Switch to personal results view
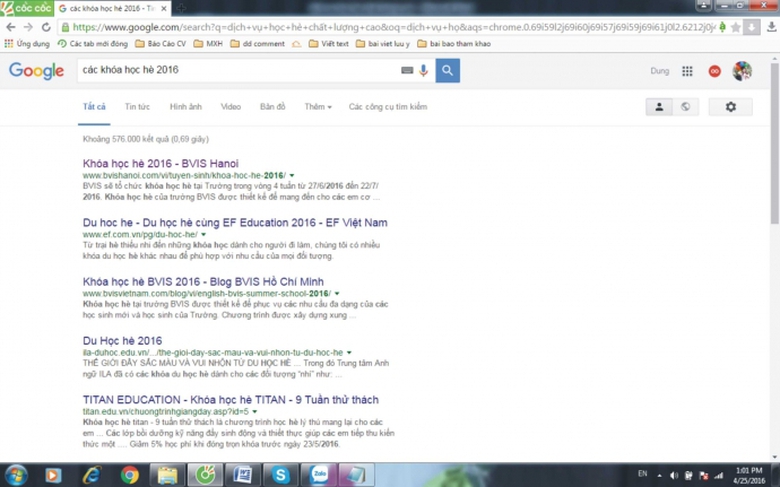Screen dimensions: 780x487 pos(659,107)
